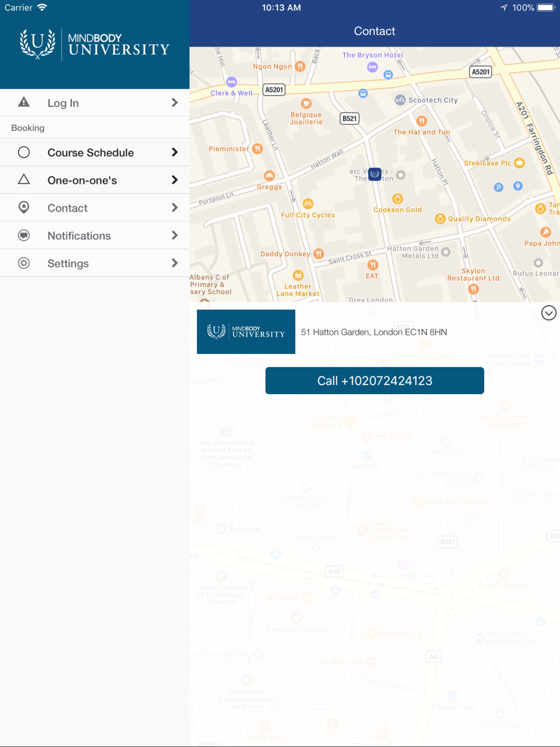Tap Steelcase Plc shopping bag icon
The height and width of the screenshot is (747, 560).
point(519,163)
